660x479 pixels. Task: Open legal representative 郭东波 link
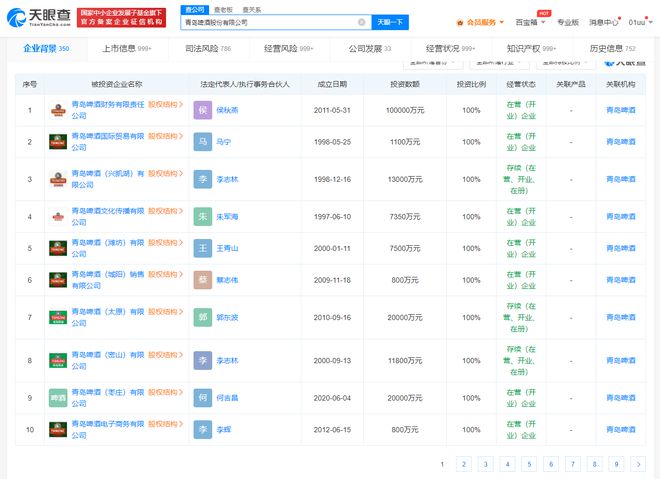click(x=227, y=317)
